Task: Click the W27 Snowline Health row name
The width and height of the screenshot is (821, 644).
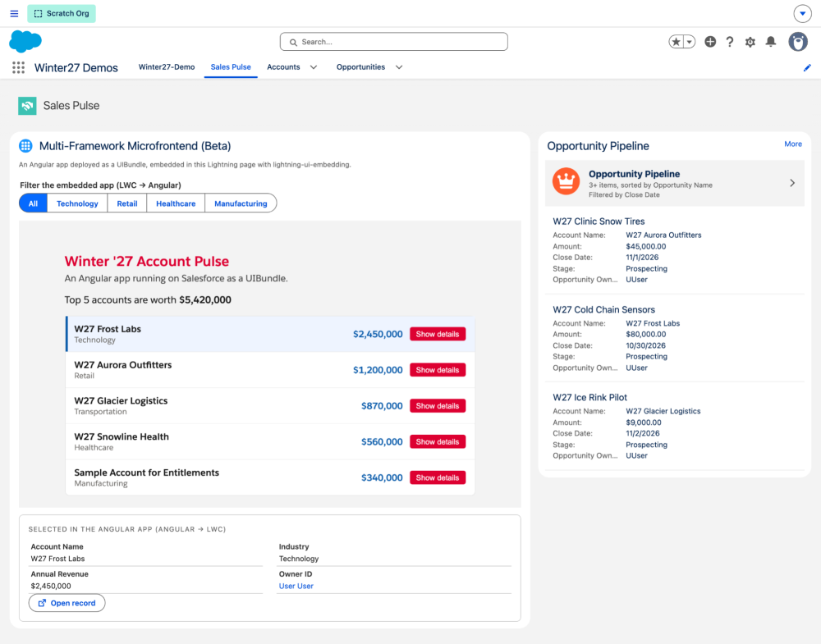Action: click(122, 436)
